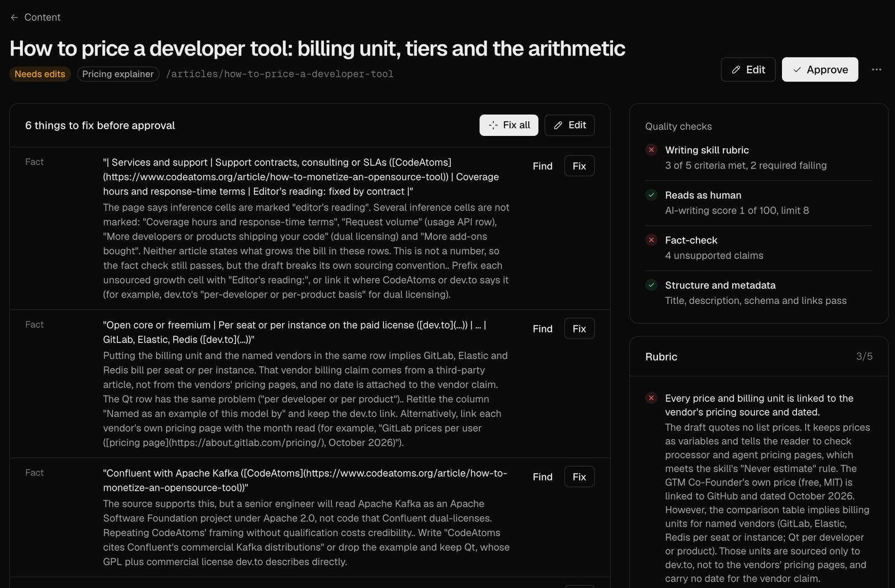Click the Title, description, schema and links pass text
This screenshot has height=588, width=895.
(x=756, y=301)
